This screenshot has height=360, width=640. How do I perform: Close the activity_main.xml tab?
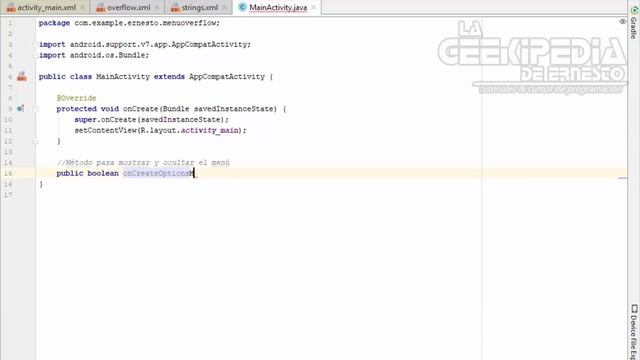[82, 7]
